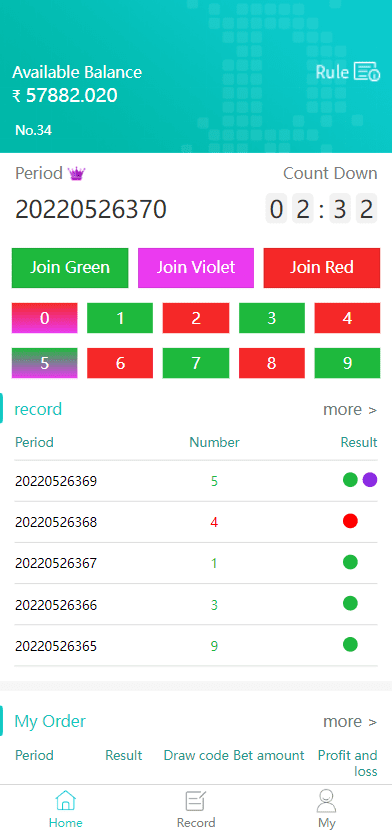
Task: Click the purple crown icon beside Period
Action: pyautogui.click(x=77, y=173)
